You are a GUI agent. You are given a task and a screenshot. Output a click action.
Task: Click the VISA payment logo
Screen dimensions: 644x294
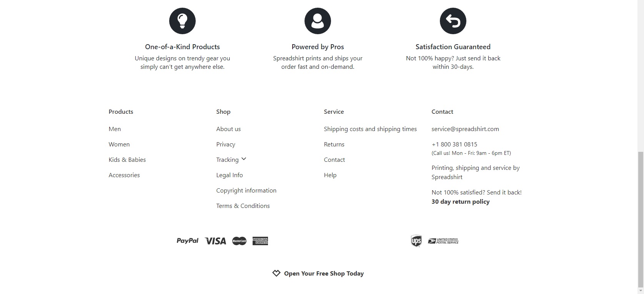215,241
